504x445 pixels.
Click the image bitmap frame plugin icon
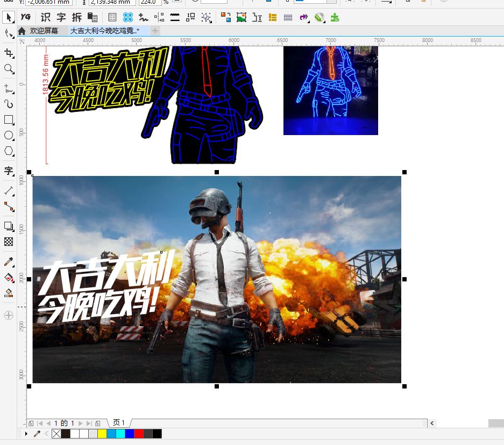[x=242, y=17]
